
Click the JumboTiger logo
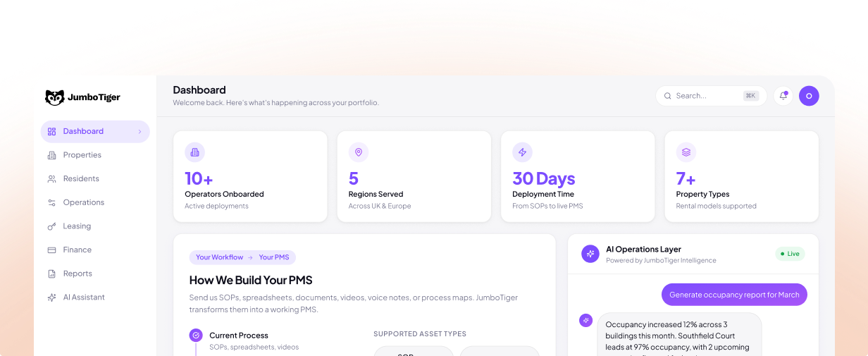(x=82, y=97)
